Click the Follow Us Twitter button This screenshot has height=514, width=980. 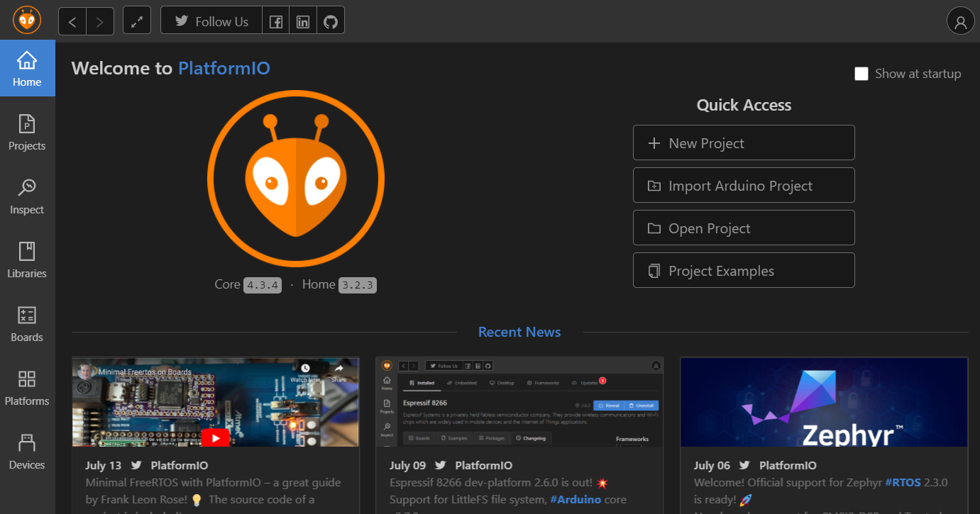211,21
